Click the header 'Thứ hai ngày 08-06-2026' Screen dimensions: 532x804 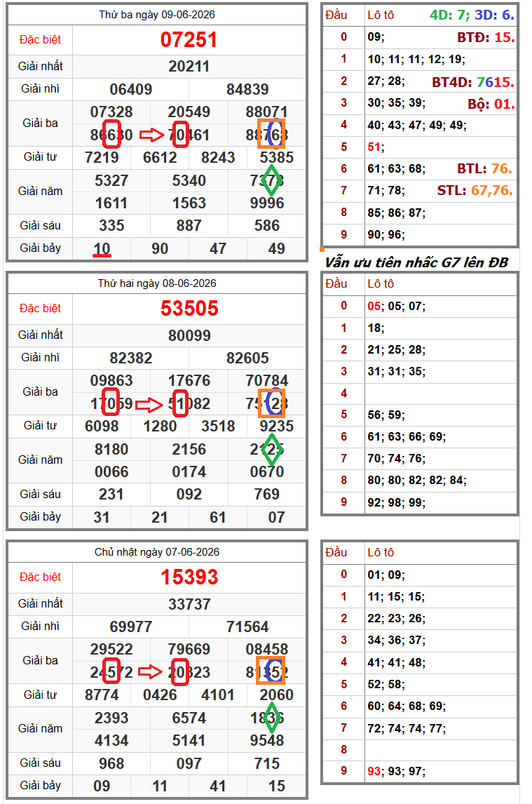[x=157, y=283]
